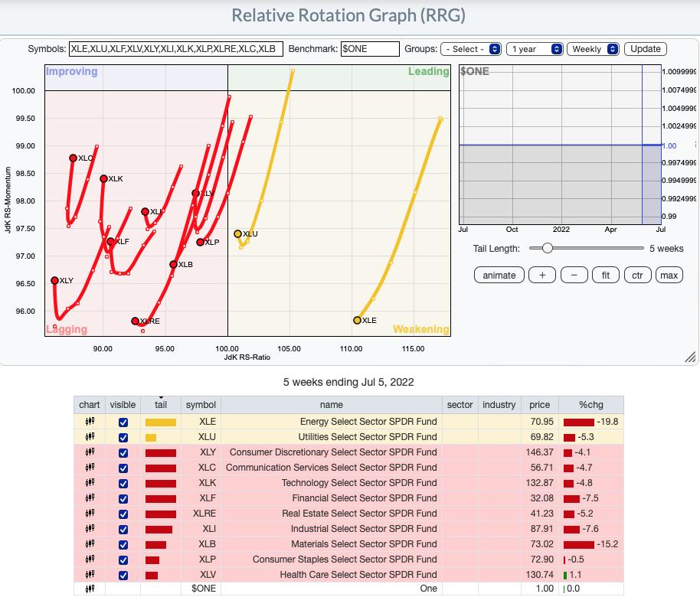The image size is (700, 597).
Task: Open the chart icon for XLB row
Action: [90, 544]
